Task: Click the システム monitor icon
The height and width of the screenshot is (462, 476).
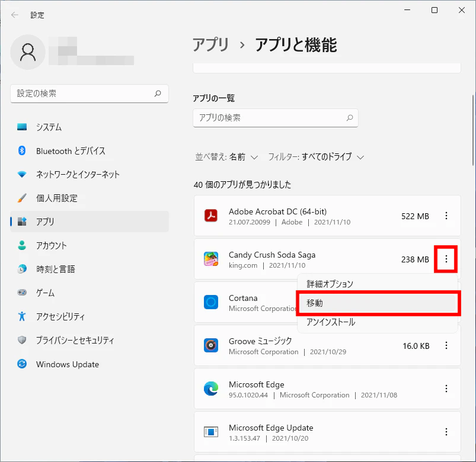Action: 22,127
